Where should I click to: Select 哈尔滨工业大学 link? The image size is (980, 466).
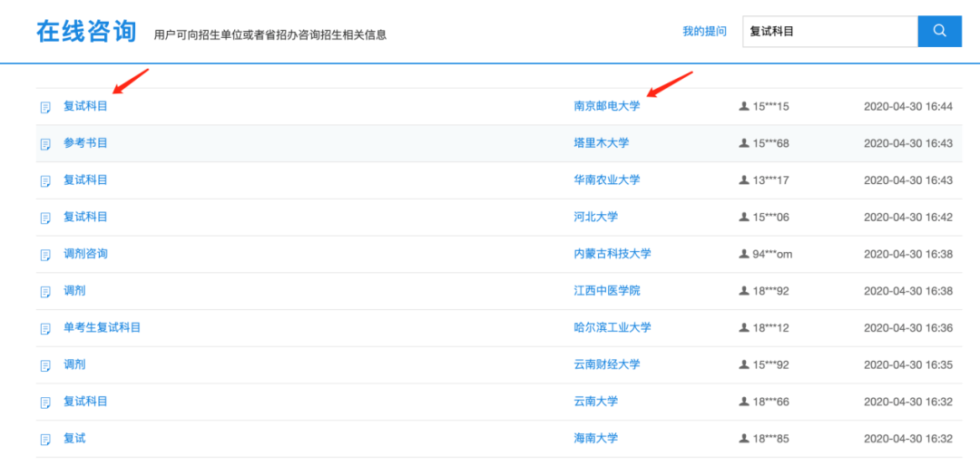612,327
